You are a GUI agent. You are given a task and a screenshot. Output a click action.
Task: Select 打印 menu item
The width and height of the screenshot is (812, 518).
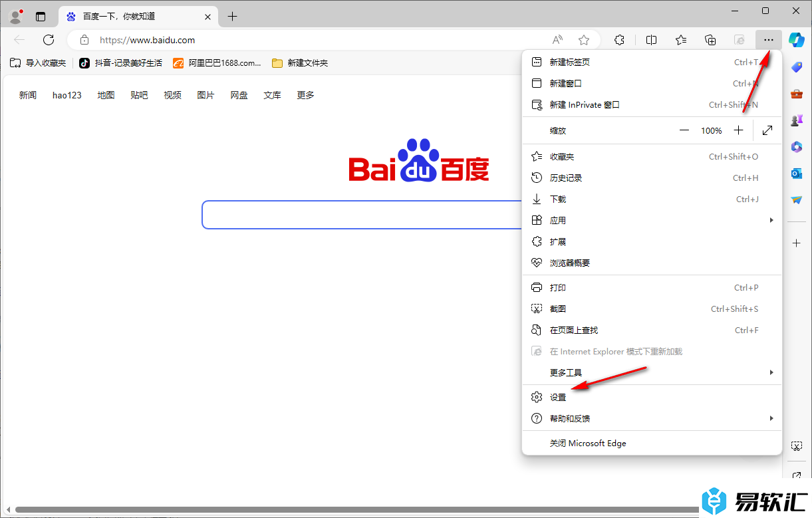coord(652,288)
